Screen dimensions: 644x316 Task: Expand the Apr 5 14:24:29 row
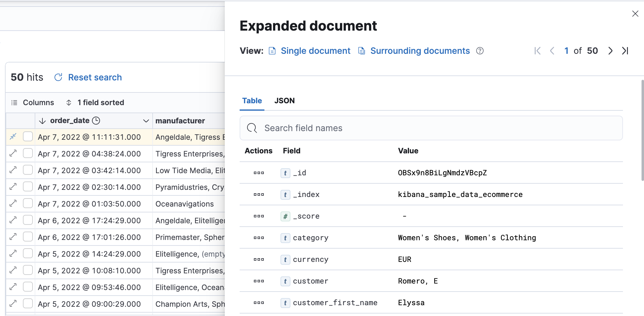point(13,254)
